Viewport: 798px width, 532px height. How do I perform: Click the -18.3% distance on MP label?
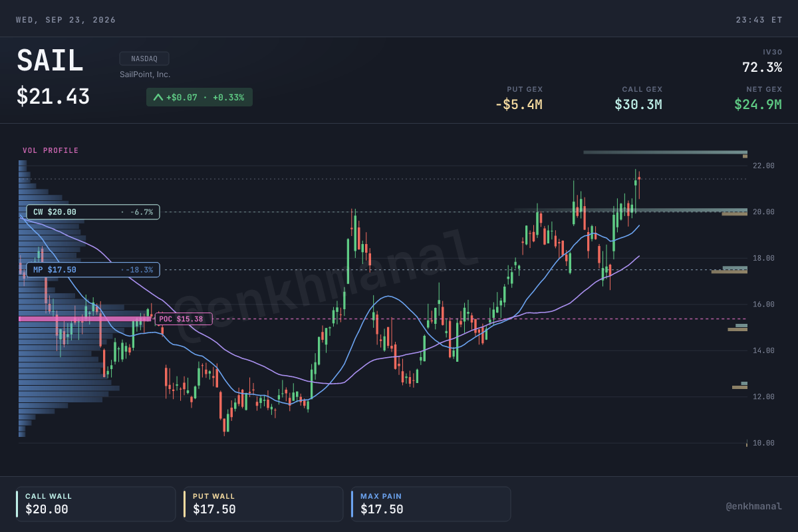point(140,270)
